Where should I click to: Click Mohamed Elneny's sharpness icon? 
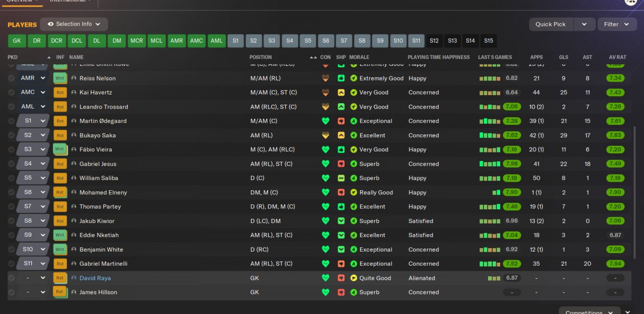341,192
